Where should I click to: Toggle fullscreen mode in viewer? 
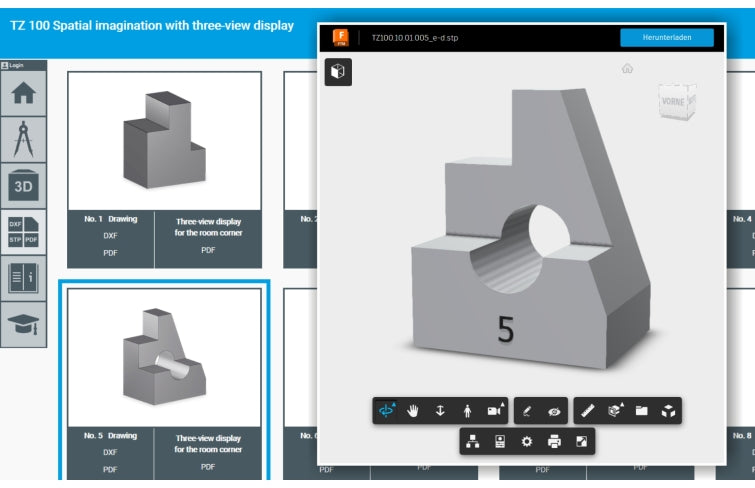point(581,441)
